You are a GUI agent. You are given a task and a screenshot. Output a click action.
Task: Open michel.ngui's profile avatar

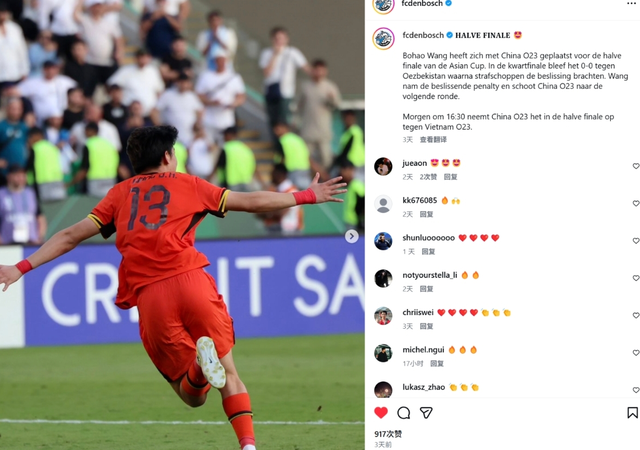click(x=383, y=353)
